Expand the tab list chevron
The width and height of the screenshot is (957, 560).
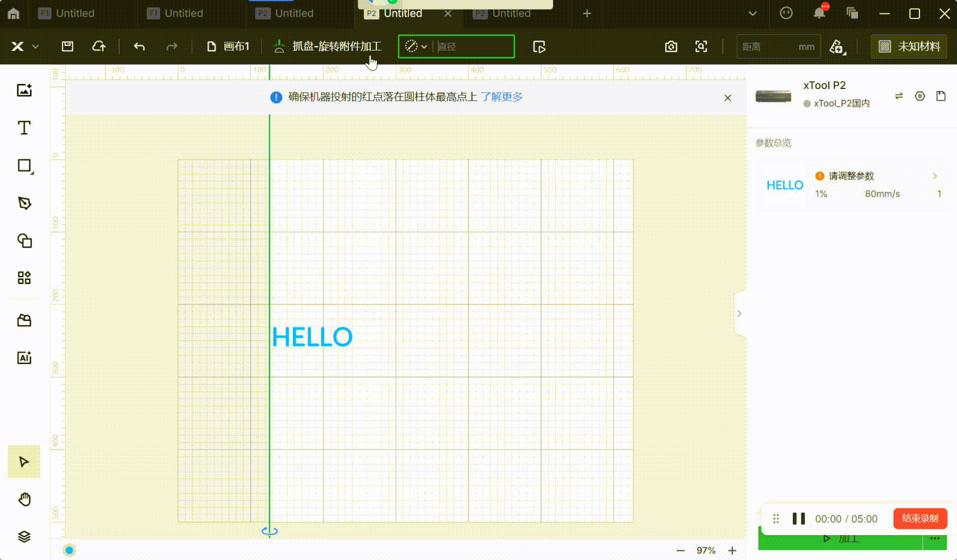coord(753,13)
